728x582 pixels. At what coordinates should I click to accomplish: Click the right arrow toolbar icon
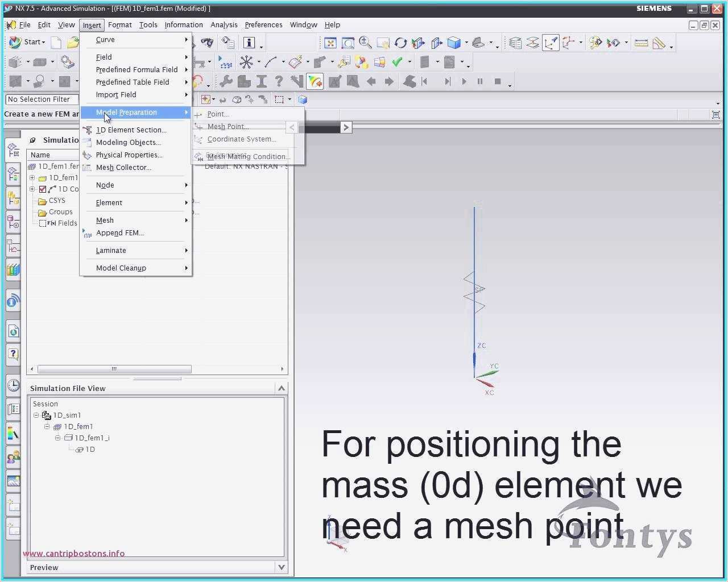coord(389,81)
